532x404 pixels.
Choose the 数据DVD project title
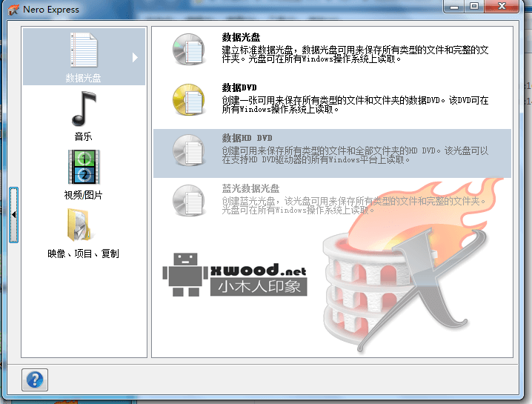tap(239, 87)
